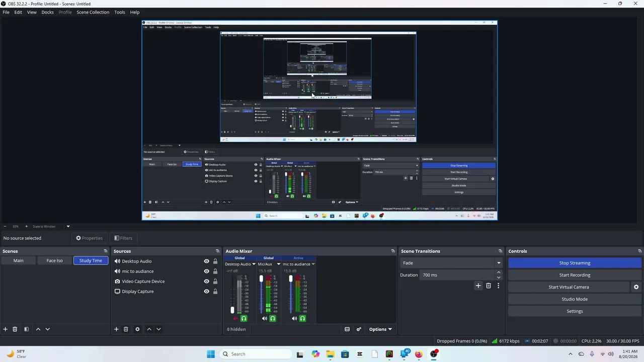Open Settings from Controls panel

click(x=575, y=311)
